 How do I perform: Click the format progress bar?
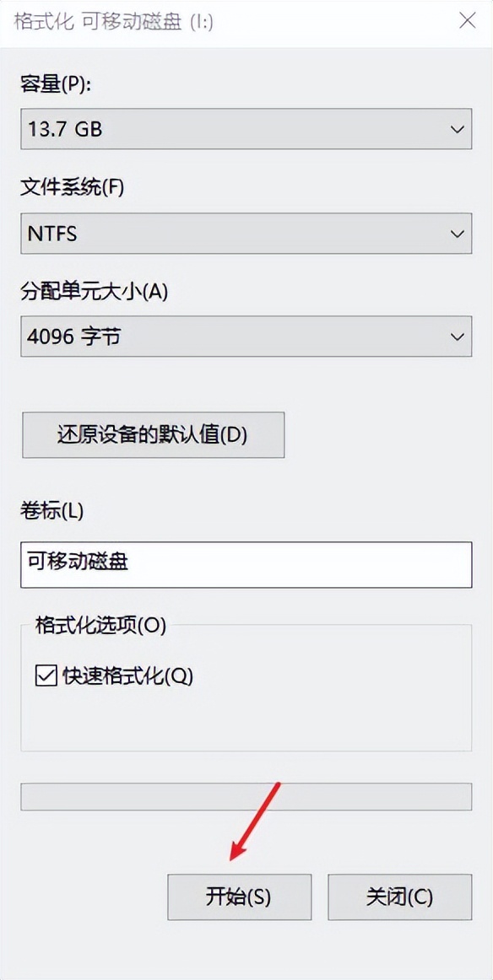246,794
